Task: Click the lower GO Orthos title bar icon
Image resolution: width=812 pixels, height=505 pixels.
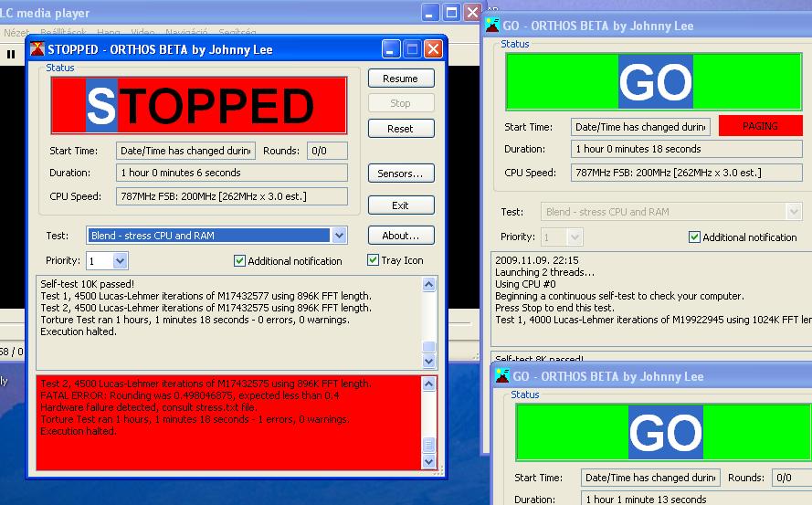Action: [501, 376]
